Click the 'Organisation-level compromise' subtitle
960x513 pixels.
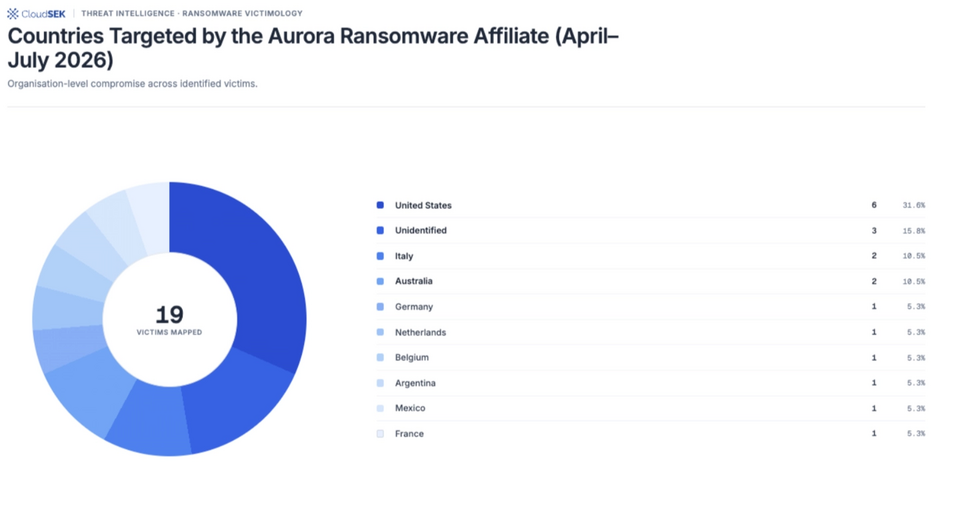coord(132,84)
